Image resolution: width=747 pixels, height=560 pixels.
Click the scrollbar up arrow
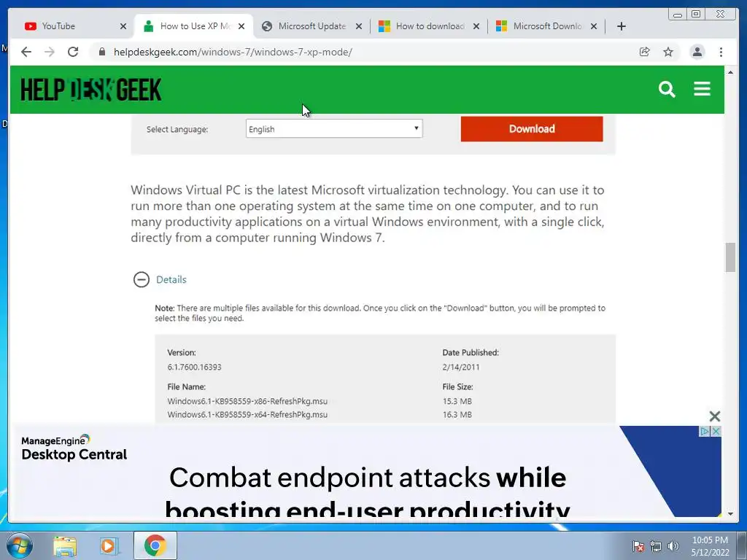point(730,72)
